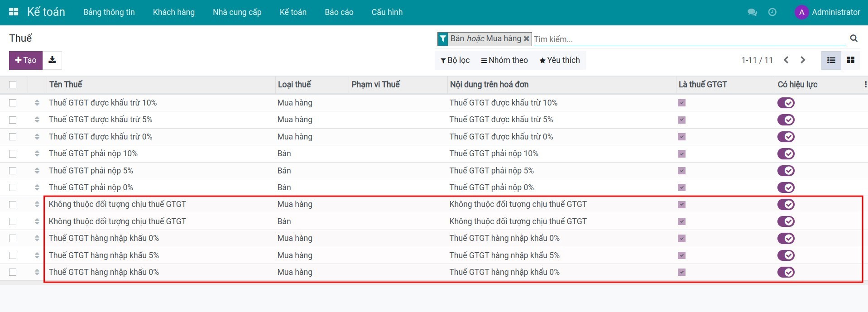Viewport: 868px width, 312px height.
Task: Open the Khách hàng menu
Action: pos(173,12)
